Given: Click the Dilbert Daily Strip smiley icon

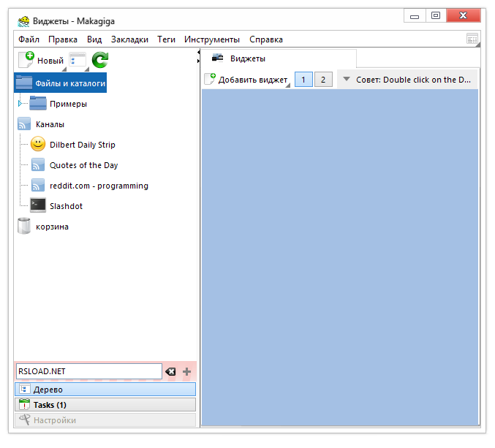Looking at the screenshot, I should coord(38,144).
